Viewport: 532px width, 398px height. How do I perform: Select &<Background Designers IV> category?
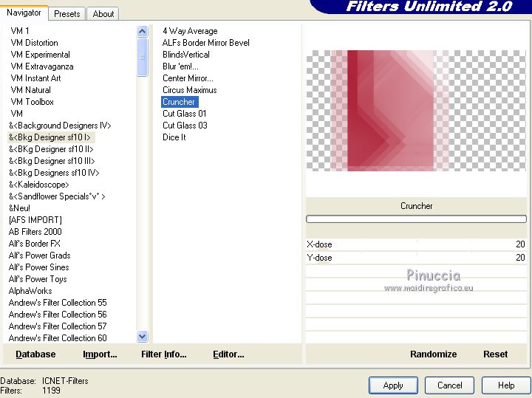point(60,126)
